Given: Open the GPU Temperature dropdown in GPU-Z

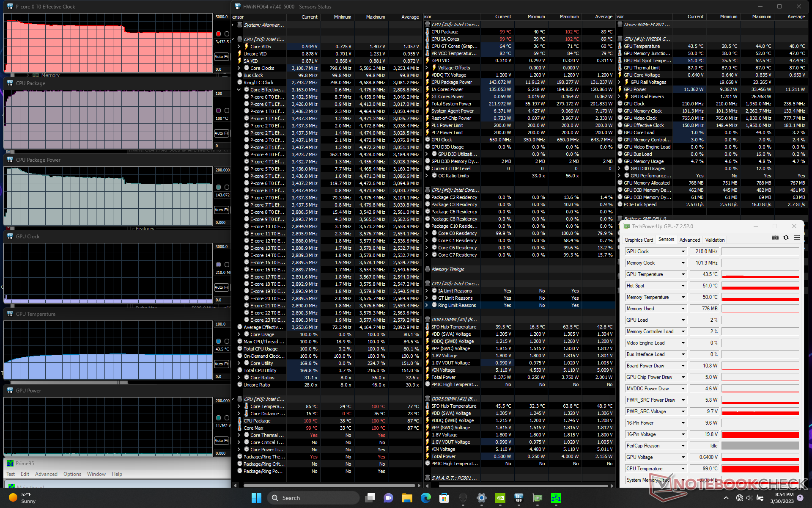Looking at the screenshot, I should [683, 274].
